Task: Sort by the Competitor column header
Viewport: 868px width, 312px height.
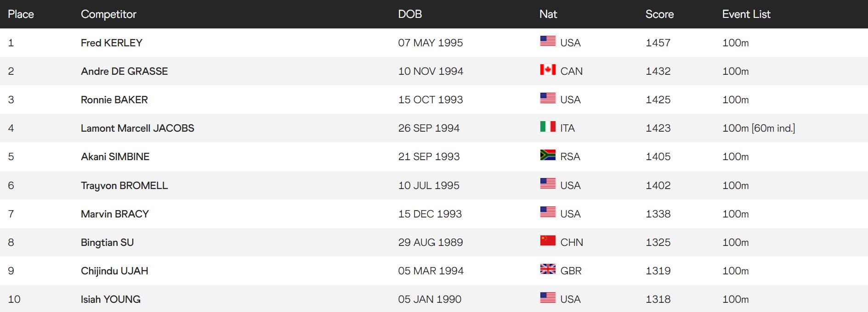Action: (x=108, y=14)
